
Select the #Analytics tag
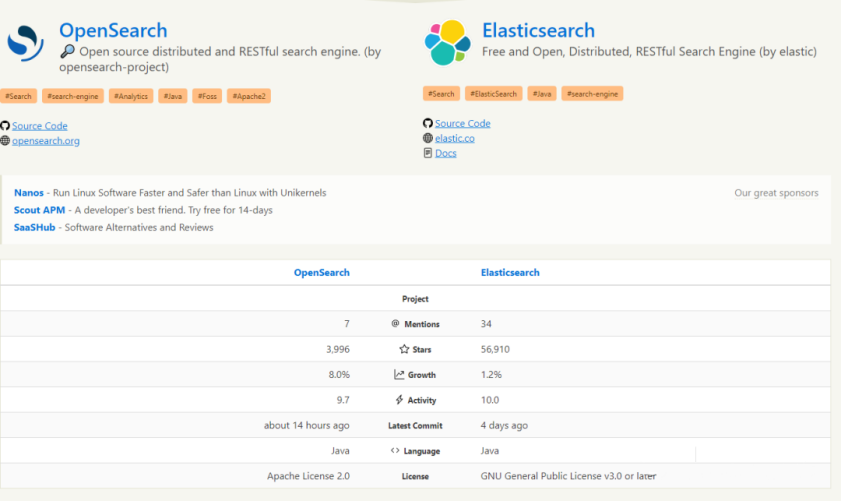pyautogui.click(x=131, y=96)
